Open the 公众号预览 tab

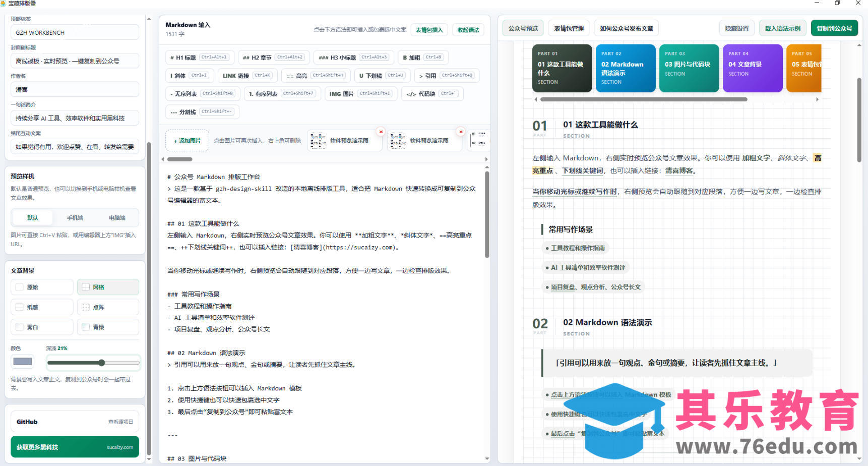[x=523, y=28]
